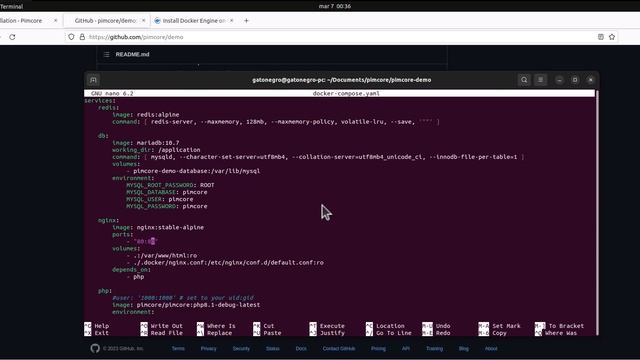Click the nano Exit shortcut label
This screenshot has width=640, height=360.
click(102, 333)
